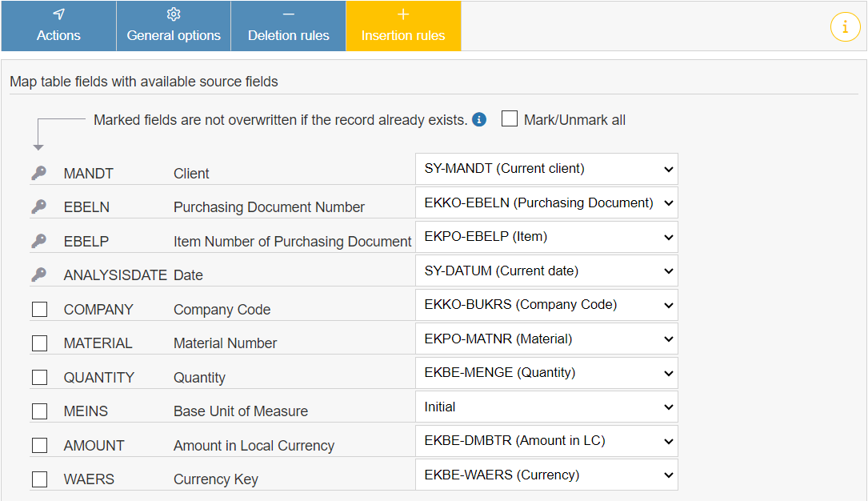Click the plus icon on Insertion rules
The height and width of the screenshot is (501, 868).
click(x=403, y=13)
